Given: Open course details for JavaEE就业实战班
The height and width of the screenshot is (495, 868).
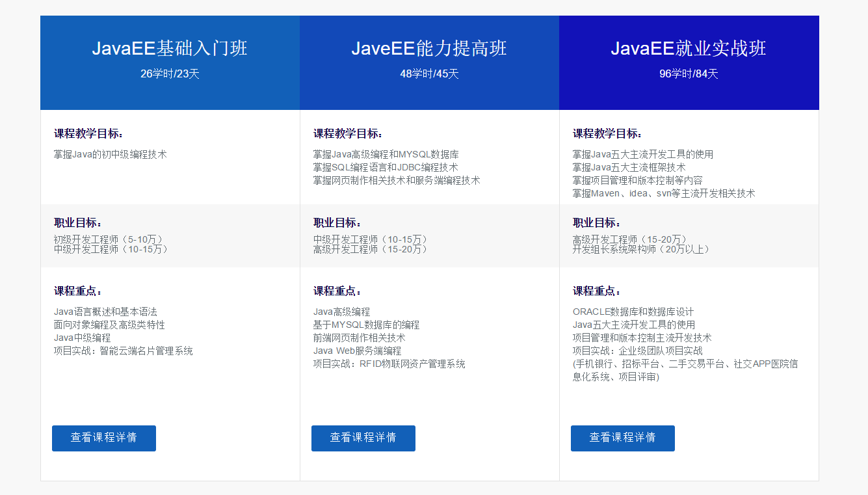Looking at the screenshot, I should 623,438.
